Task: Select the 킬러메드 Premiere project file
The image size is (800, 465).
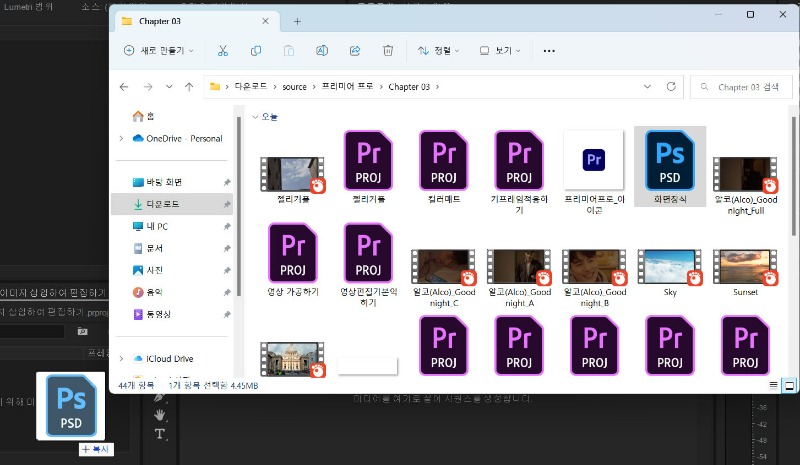Action: point(444,167)
